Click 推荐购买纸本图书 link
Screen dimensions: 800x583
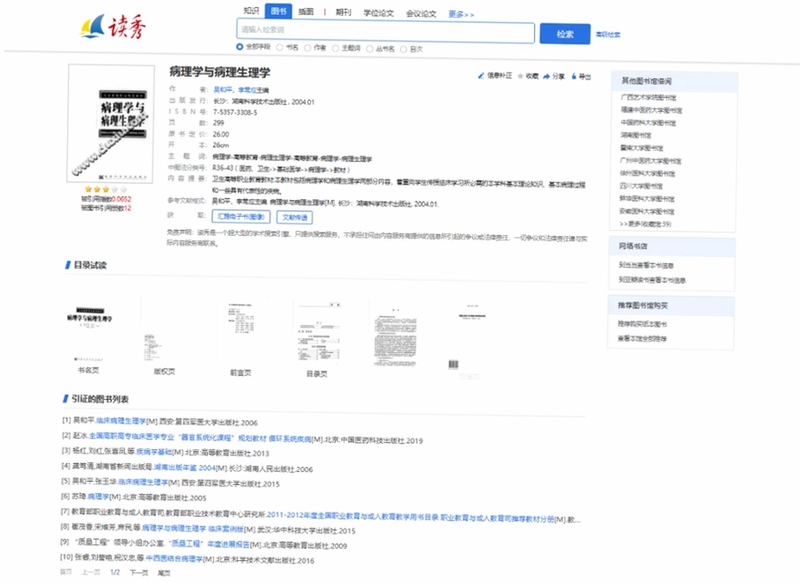click(642, 324)
